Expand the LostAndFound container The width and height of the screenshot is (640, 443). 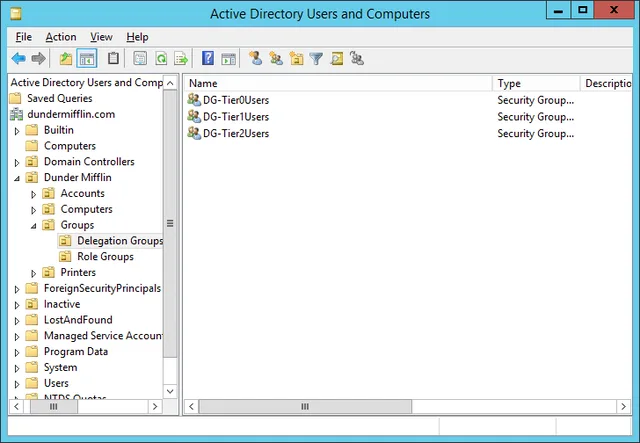click(17, 321)
